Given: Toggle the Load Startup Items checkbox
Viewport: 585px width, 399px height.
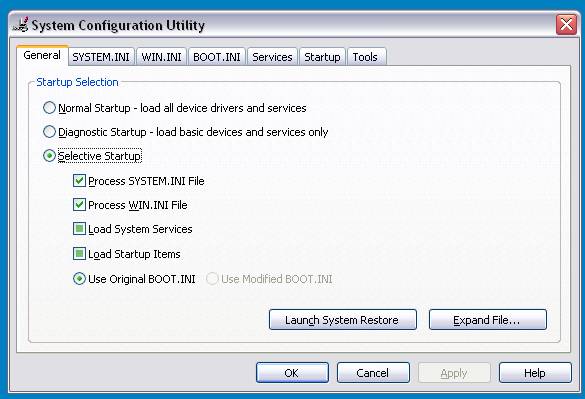Looking at the screenshot, I should pyautogui.click(x=79, y=254).
